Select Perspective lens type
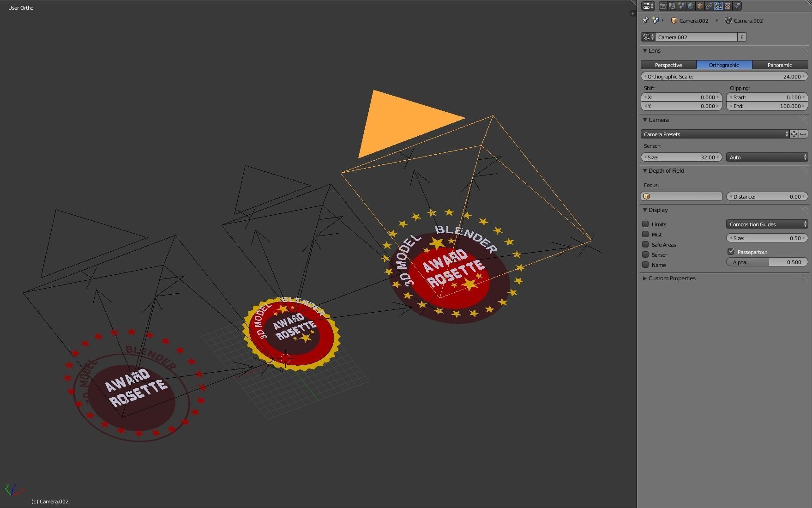This screenshot has width=812, height=508. (668, 65)
